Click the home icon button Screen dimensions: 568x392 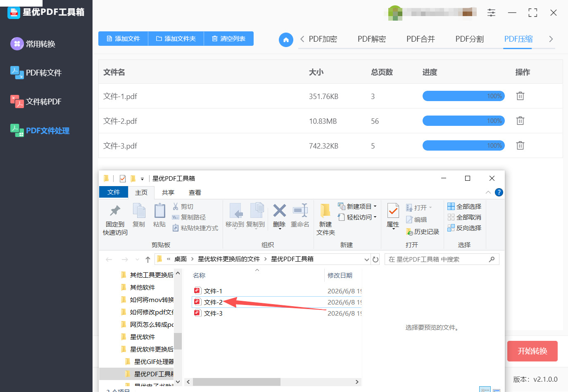coord(286,40)
